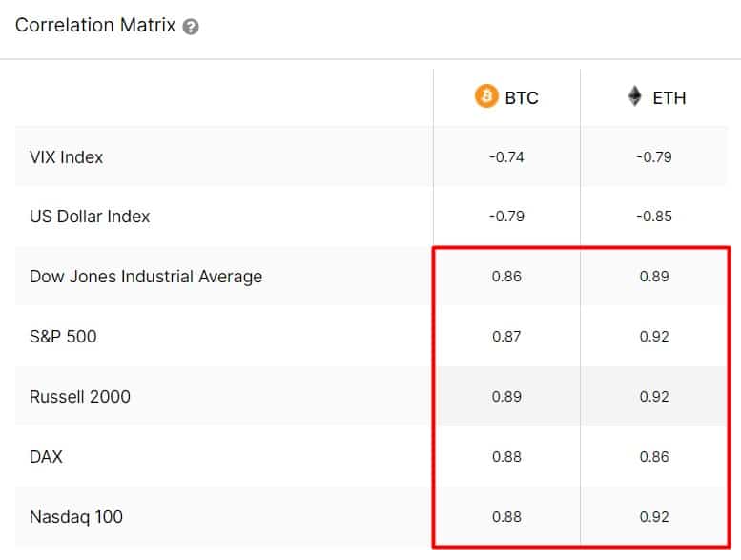Viewport: 741px width, 560px height.
Task: Select the BTC column header label
Action: [x=522, y=98]
